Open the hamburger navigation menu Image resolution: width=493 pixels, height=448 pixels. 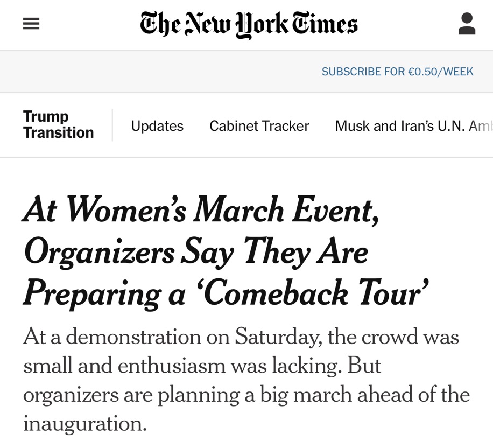point(31,24)
